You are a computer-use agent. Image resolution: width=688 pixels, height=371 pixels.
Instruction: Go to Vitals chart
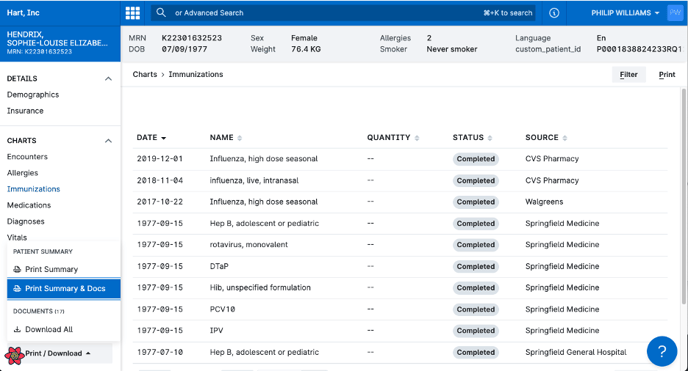pos(17,237)
